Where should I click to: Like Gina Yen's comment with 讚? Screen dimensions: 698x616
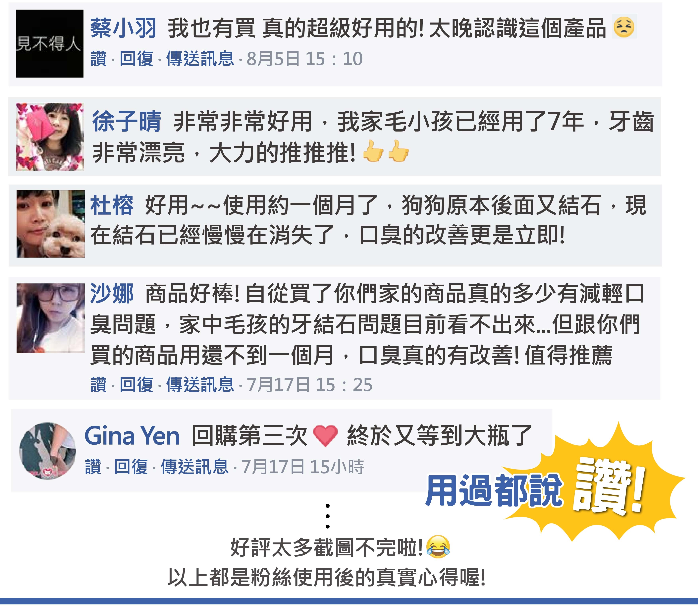pos(93,467)
